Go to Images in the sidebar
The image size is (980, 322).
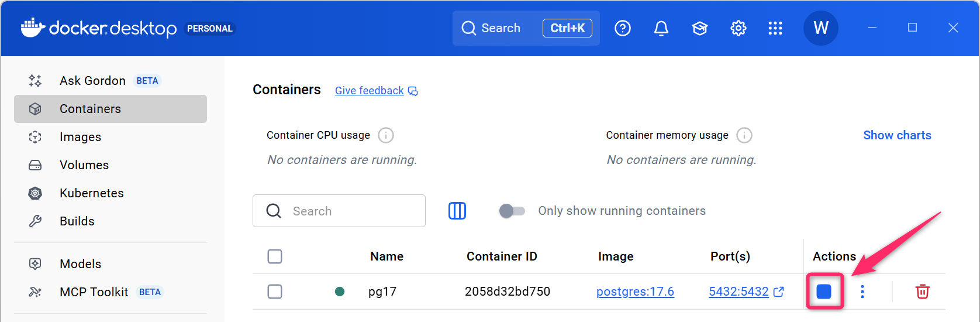(80, 137)
